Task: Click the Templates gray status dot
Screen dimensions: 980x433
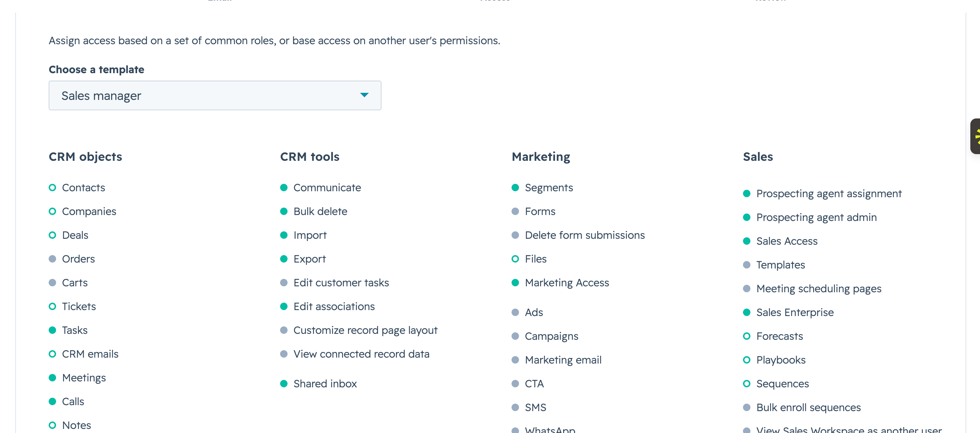Action: click(x=746, y=264)
